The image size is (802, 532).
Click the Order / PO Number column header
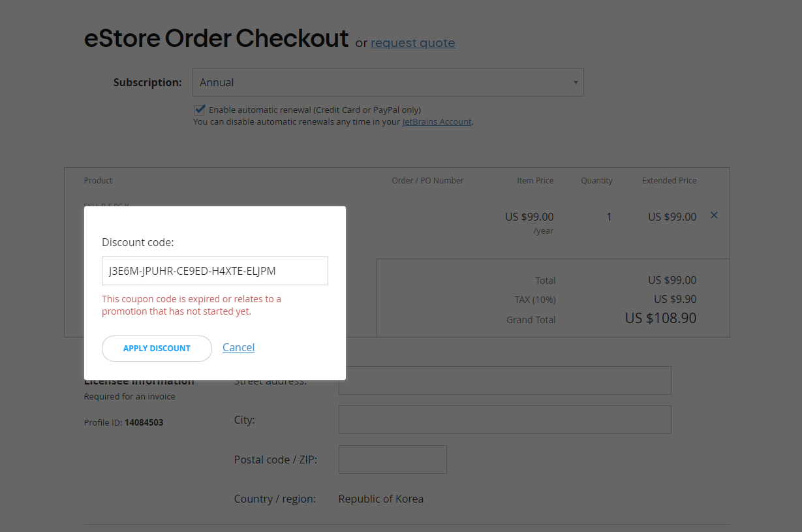[427, 180]
